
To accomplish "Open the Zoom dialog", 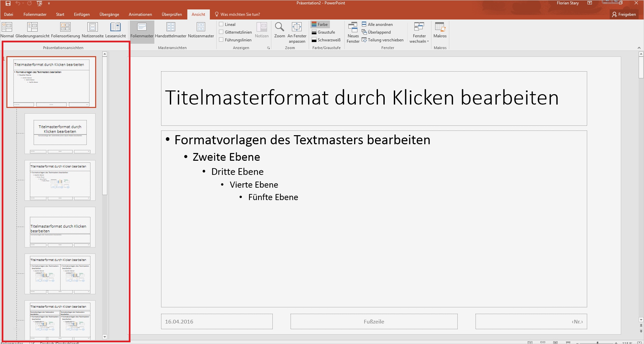I will pos(279,30).
